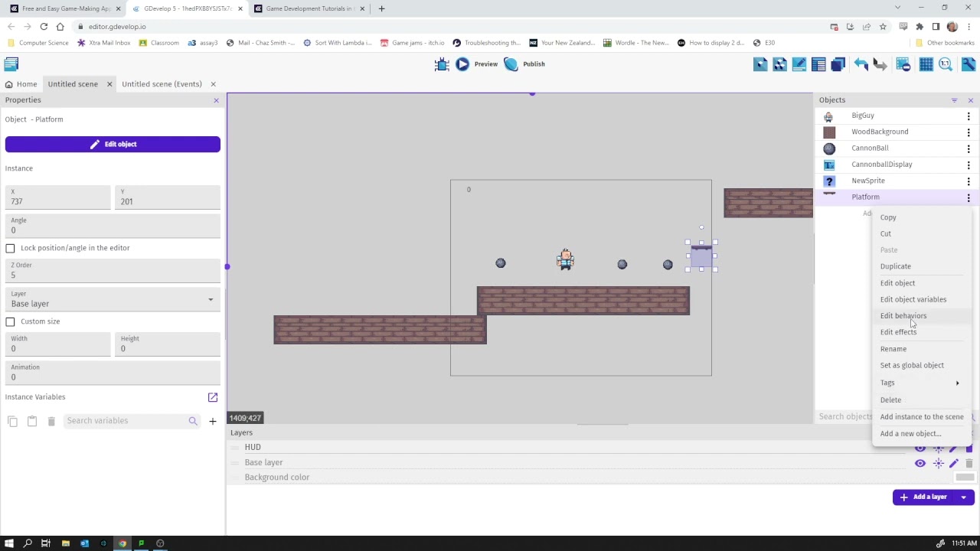Click the 1:1 zoom reset icon
This screenshot has height=551, width=980.
946,64
